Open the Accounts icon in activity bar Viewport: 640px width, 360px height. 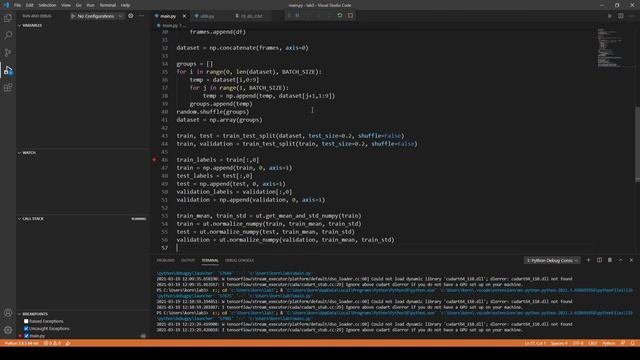8,313
